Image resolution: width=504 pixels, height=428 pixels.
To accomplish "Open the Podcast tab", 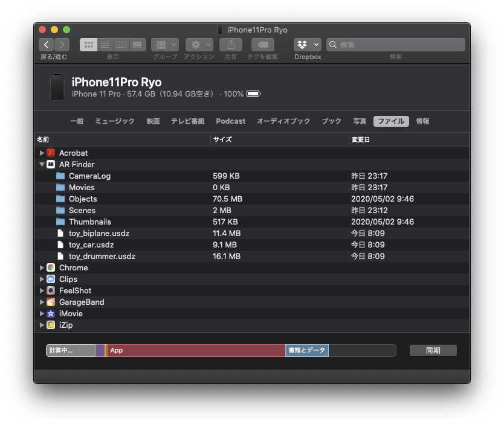I will (230, 121).
